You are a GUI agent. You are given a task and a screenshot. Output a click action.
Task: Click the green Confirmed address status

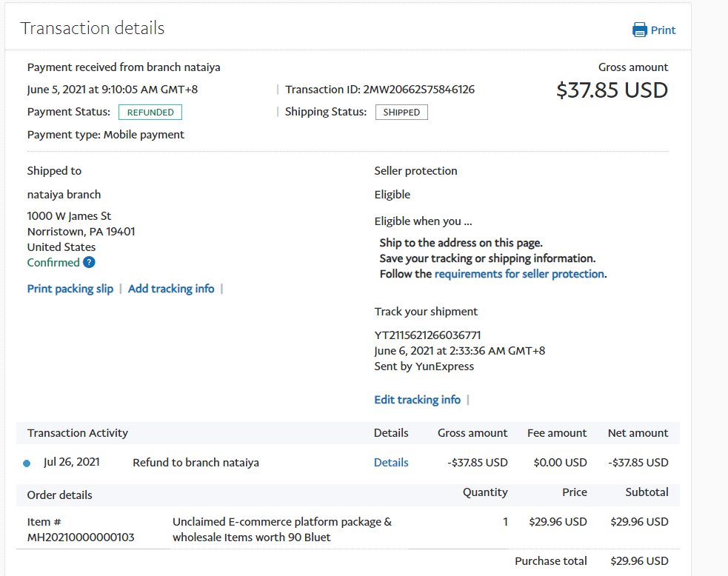(53, 263)
